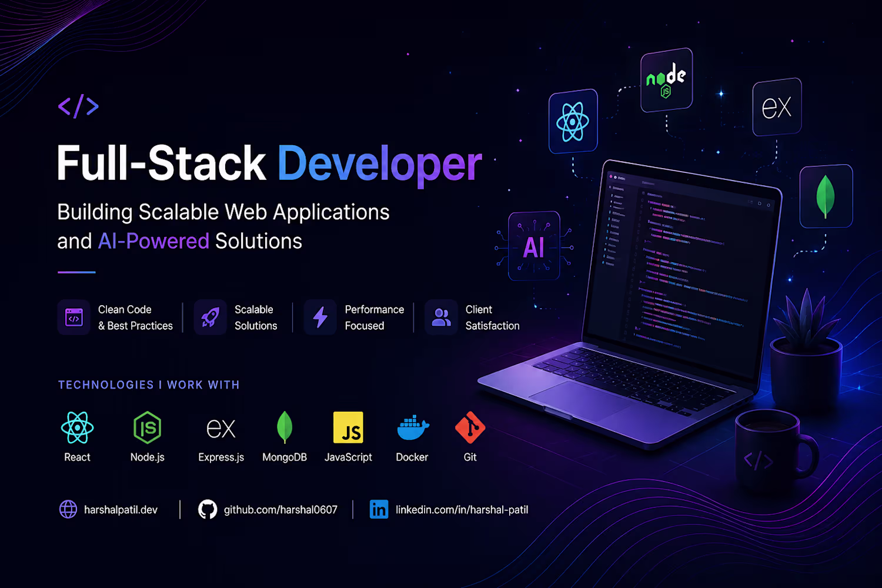Select the floating MongoDB leaf tile beside the laptop
Image resolution: width=882 pixels, height=588 pixels.
(x=826, y=196)
